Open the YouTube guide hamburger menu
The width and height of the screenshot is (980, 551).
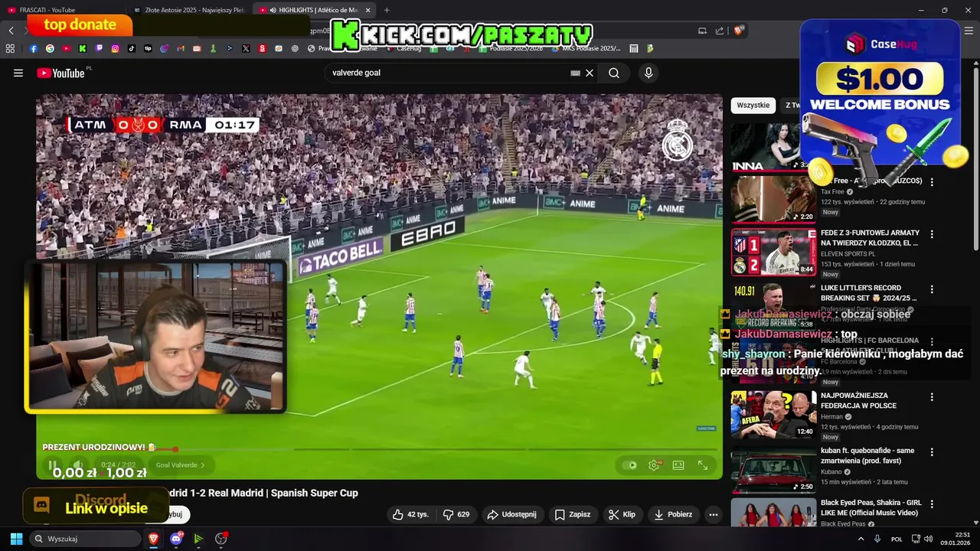pos(18,73)
